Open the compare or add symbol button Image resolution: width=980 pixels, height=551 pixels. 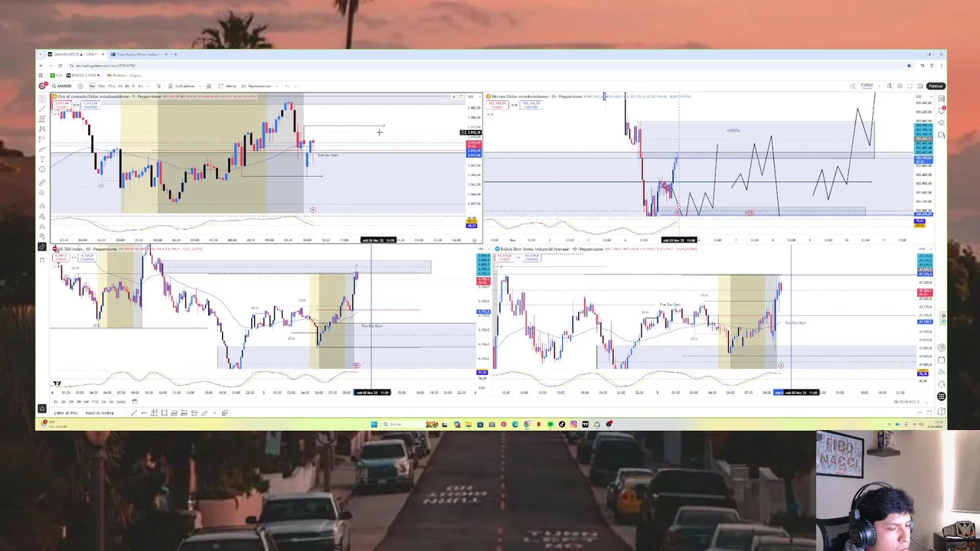point(80,86)
